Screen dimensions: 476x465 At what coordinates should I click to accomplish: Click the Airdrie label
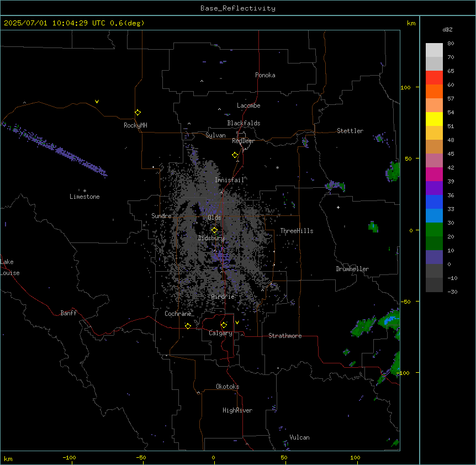[223, 297]
